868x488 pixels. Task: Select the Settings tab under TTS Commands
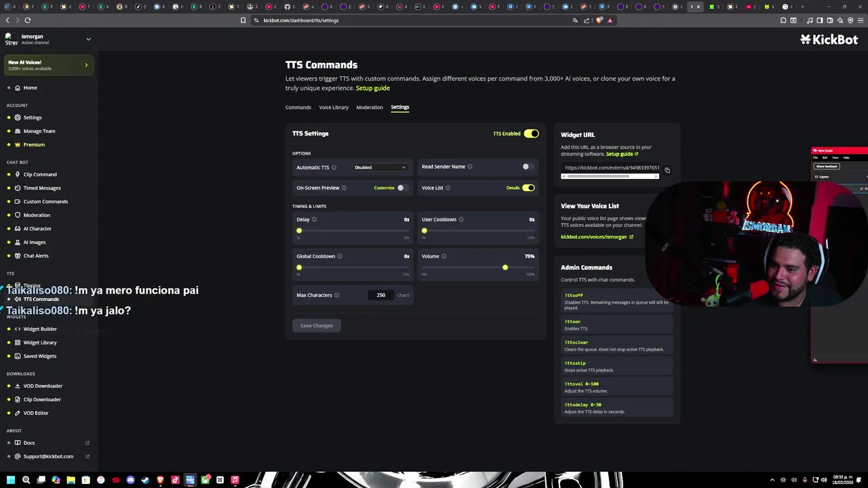(400, 107)
